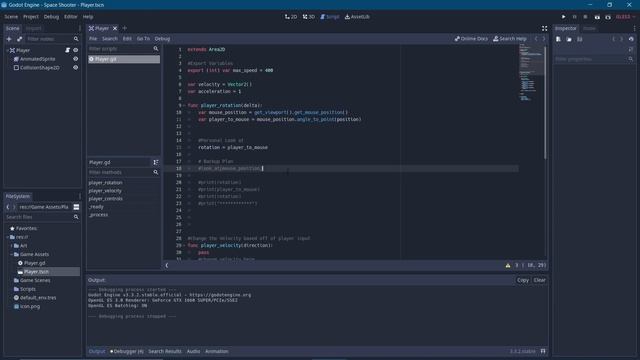Viewport: 640px width, 360px height.
Task: Open the Search Results bottom panel
Action: (x=165, y=351)
